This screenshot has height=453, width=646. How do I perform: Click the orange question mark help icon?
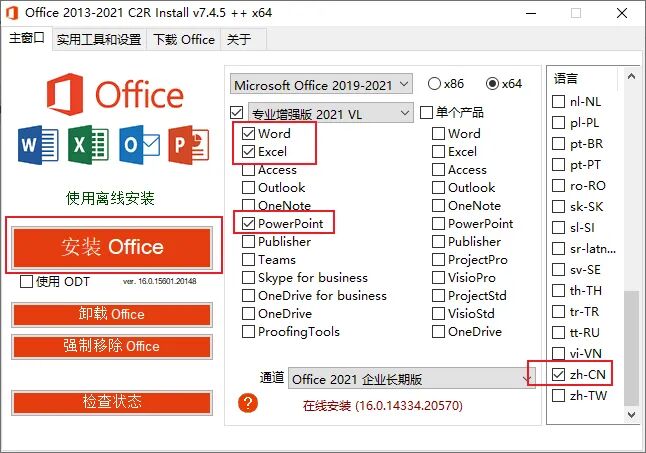(248, 403)
